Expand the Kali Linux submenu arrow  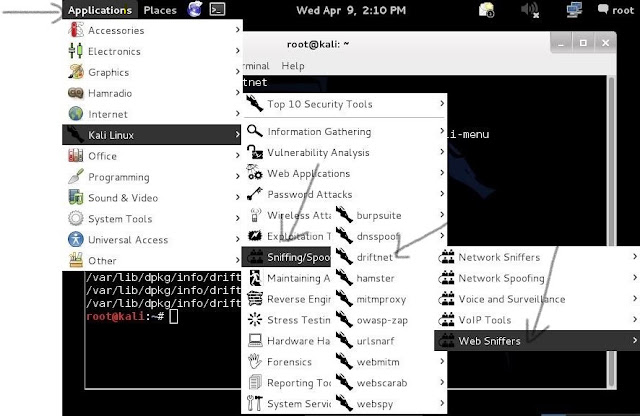[x=237, y=134]
